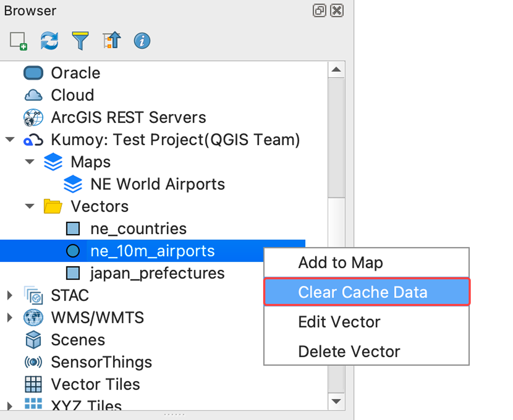
Task: Click the Oracle database icon
Action: [x=33, y=73]
